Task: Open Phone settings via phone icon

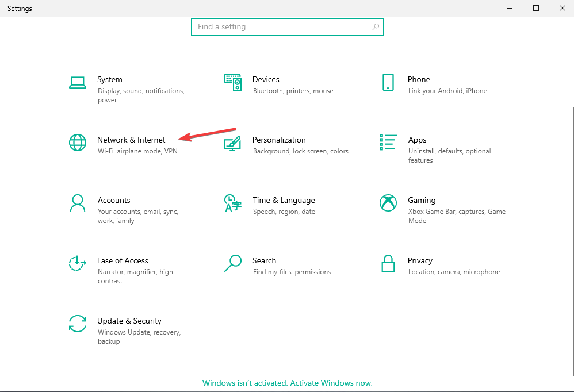Action: (388, 82)
